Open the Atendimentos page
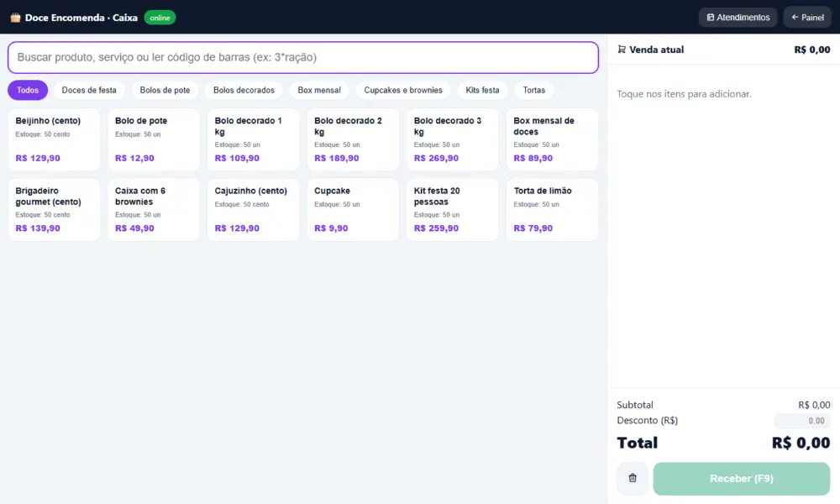The width and height of the screenshot is (840, 504). 738,17
